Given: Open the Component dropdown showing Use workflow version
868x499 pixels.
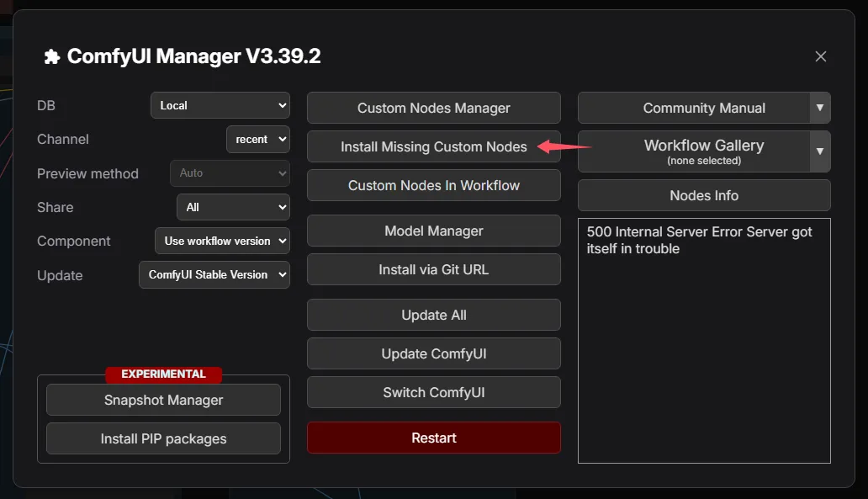Looking at the screenshot, I should pyautogui.click(x=223, y=241).
